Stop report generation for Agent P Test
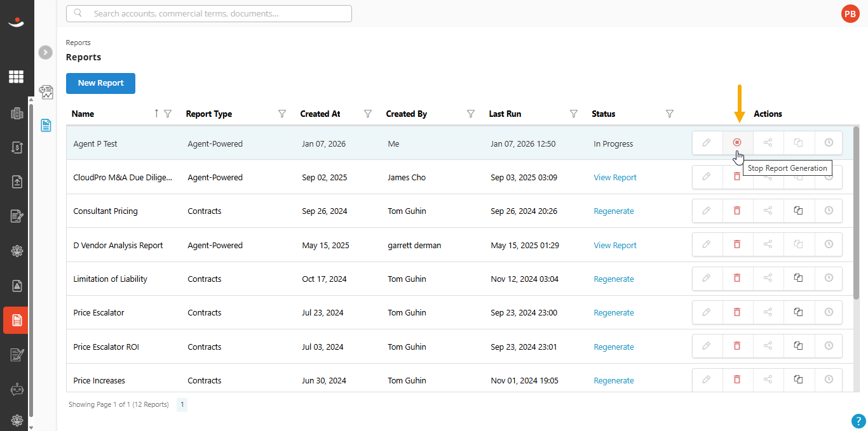Screen dimensions: 868x431 737,143
